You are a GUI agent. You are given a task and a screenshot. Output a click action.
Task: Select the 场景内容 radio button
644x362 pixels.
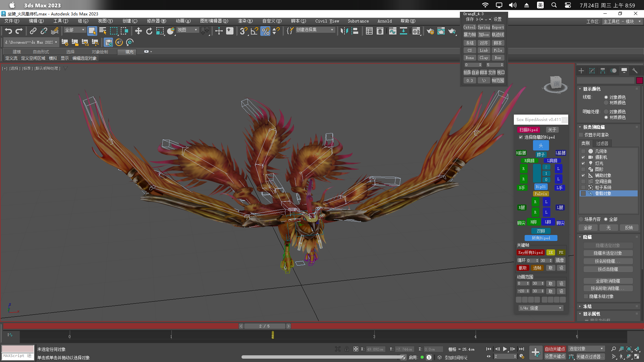[x=581, y=219]
